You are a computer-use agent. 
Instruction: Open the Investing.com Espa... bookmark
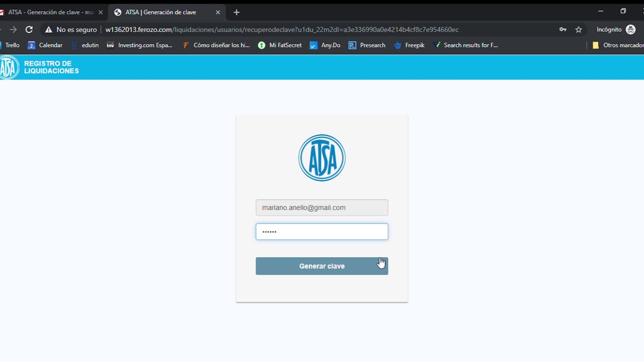click(139, 45)
